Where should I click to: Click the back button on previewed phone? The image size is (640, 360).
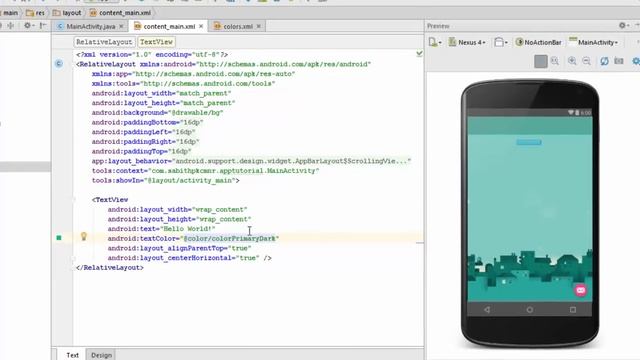[487, 310]
